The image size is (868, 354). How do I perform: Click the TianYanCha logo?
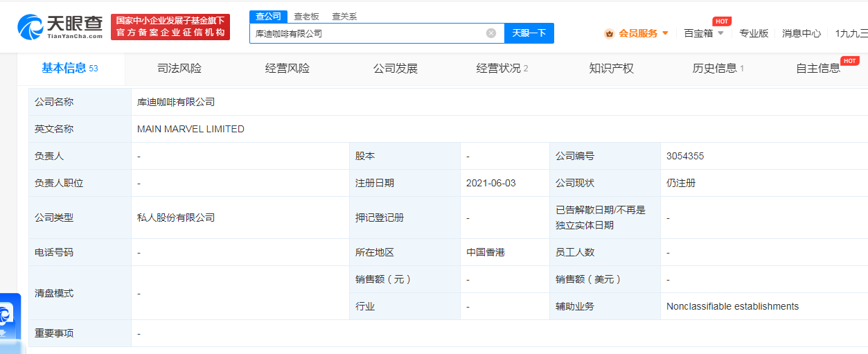(60, 26)
